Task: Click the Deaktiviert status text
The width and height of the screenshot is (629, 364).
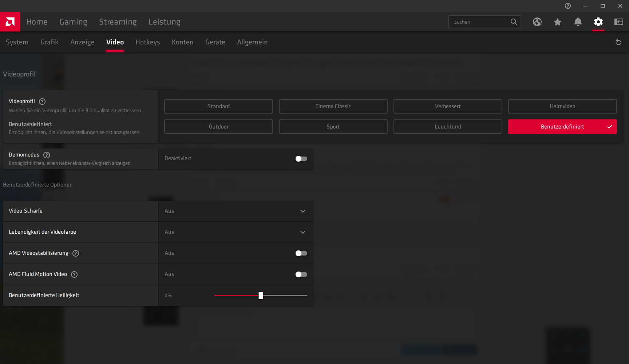Action: 178,159
